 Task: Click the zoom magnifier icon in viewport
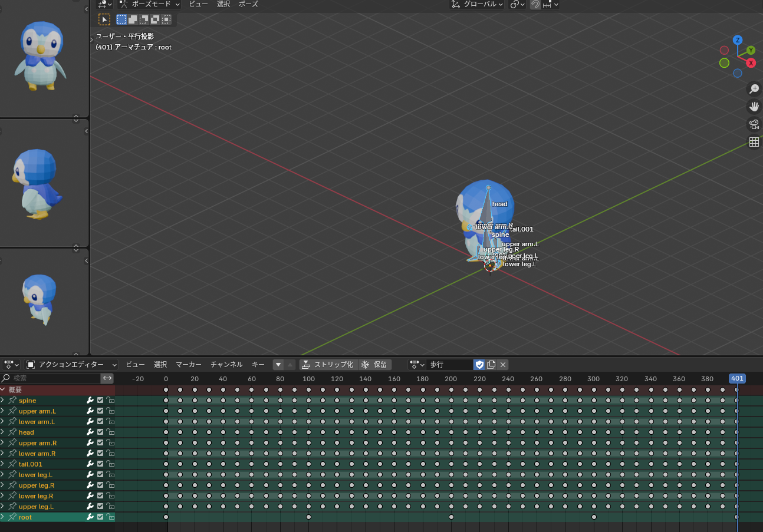click(754, 89)
